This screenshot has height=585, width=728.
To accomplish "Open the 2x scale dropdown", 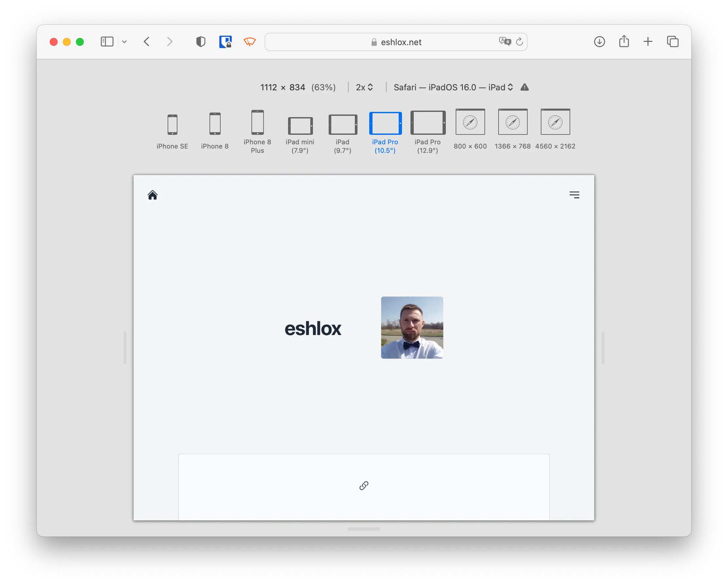I will pyautogui.click(x=364, y=87).
